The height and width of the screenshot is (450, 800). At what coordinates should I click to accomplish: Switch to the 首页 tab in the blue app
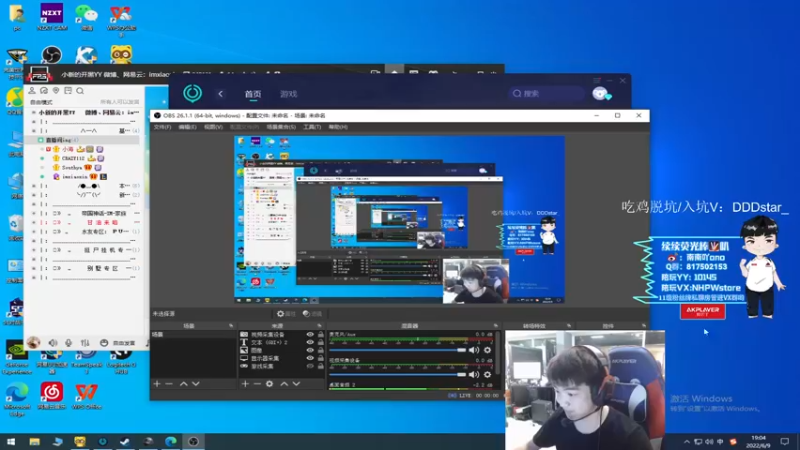(x=253, y=94)
